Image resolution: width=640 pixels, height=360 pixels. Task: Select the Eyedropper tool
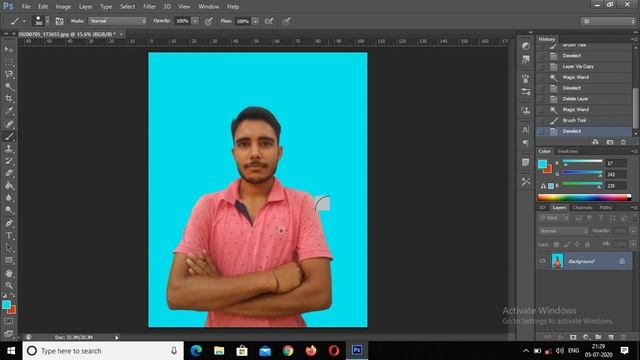[x=9, y=111]
